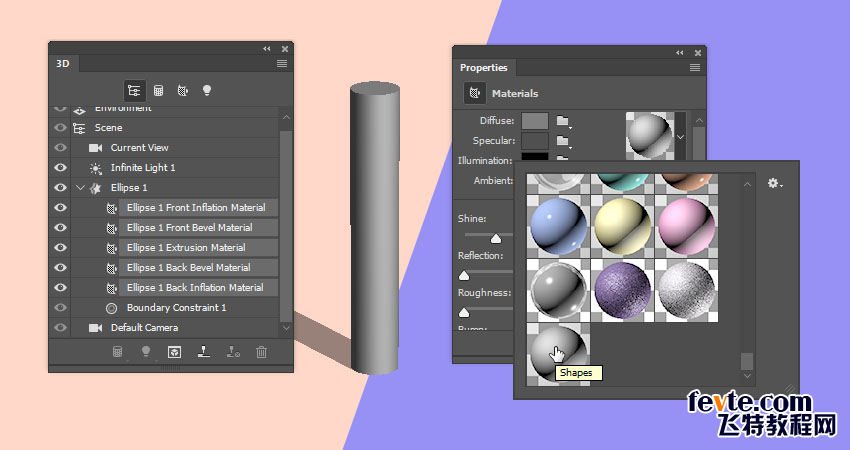Viewport: 850px width, 450px height.
Task: Select the 3D panel tab
Action: coord(63,63)
